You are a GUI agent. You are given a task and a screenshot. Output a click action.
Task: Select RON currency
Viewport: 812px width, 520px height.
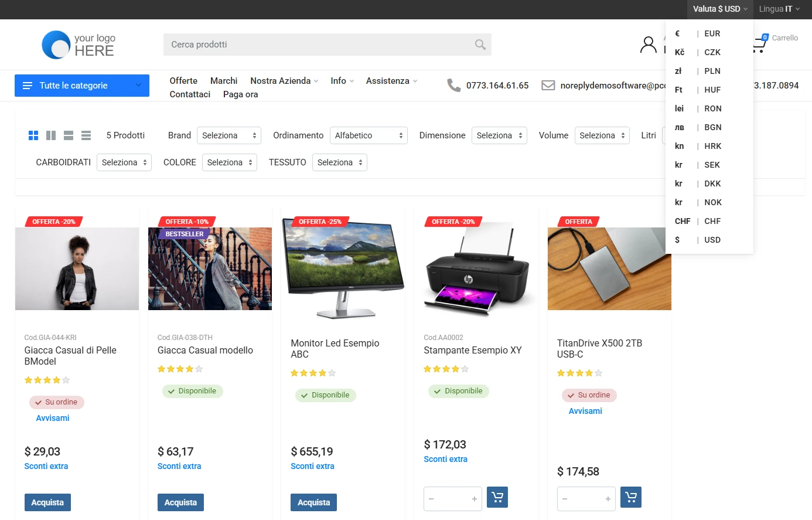[x=709, y=108]
